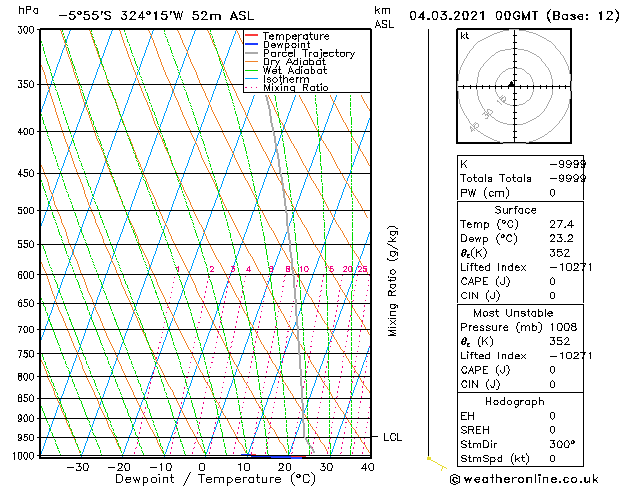Viewport: 629px width, 486px height.
Task: Click the red Temperature legend line
Action: (x=252, y=36)
